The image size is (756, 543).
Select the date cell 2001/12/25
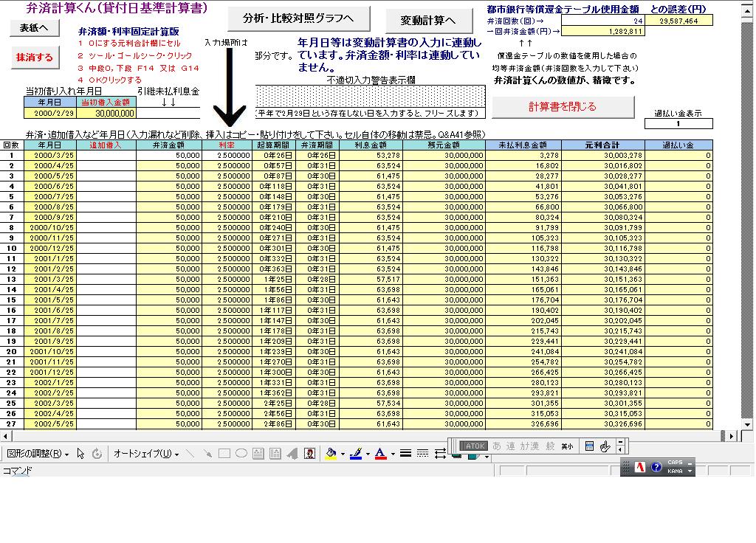pyautogui.click(x=50, y=373)
